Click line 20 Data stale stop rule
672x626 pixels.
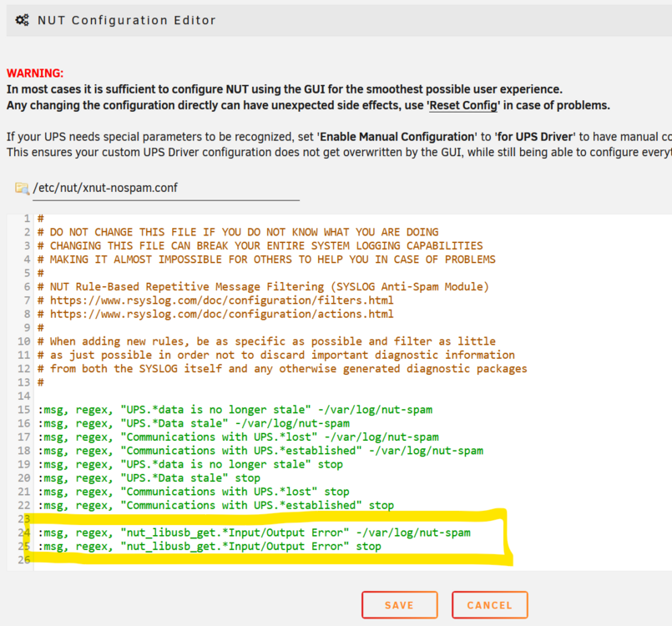click(x=149, y=478)
